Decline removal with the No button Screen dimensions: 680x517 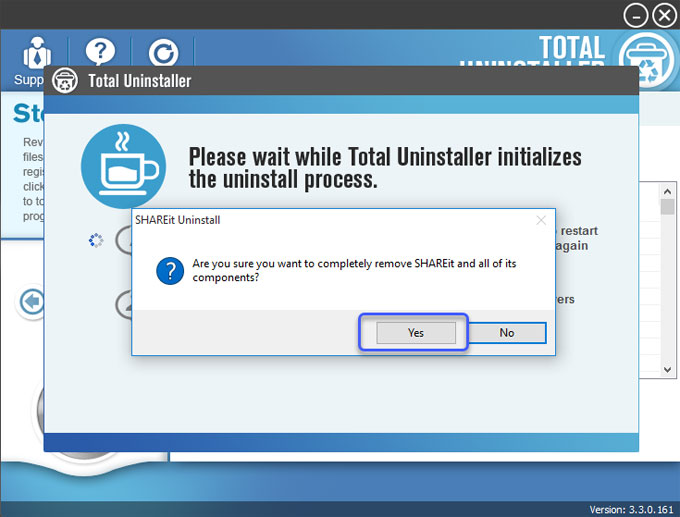(507, 333)
